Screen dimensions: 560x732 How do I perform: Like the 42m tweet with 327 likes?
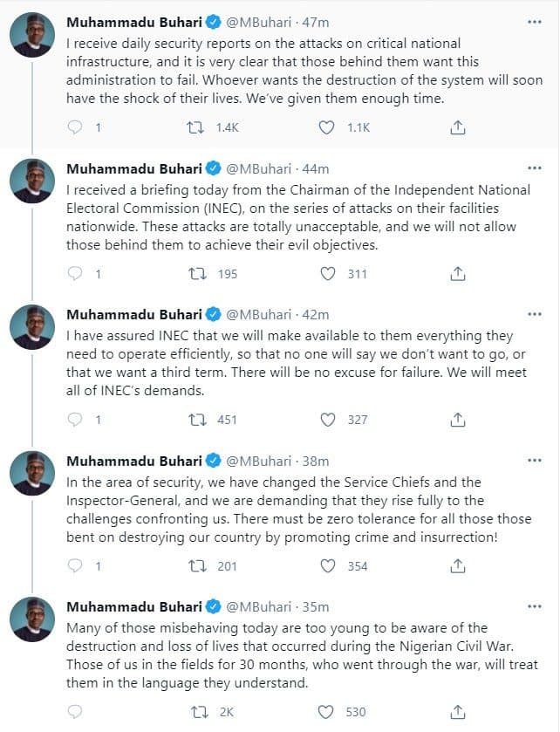(328, 420)
